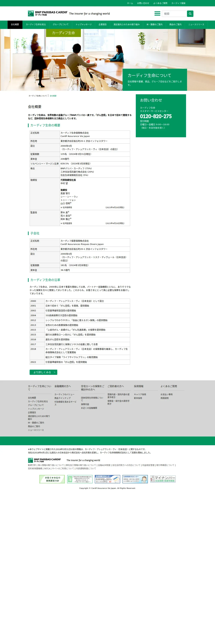This screenshot has width=215, height=644.
Task: Click the footer BNP Paribas Cardif logo
Action: coord(44,460)
